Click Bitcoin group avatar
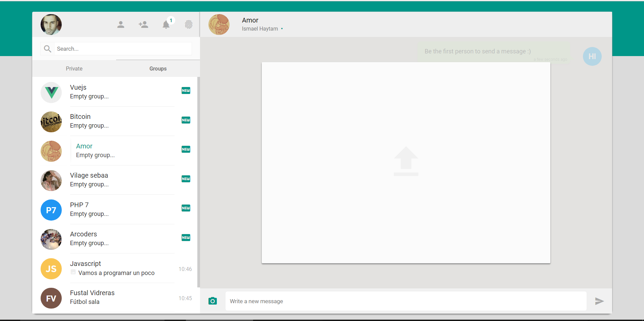Screen dimensions: 644x321 [51, 122]
